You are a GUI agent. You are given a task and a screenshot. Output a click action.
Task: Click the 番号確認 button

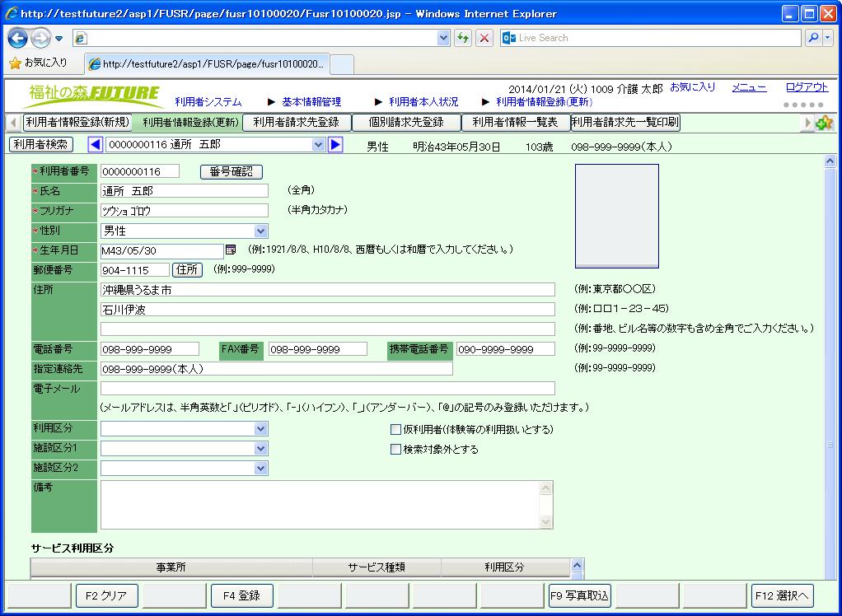(231, 172)
